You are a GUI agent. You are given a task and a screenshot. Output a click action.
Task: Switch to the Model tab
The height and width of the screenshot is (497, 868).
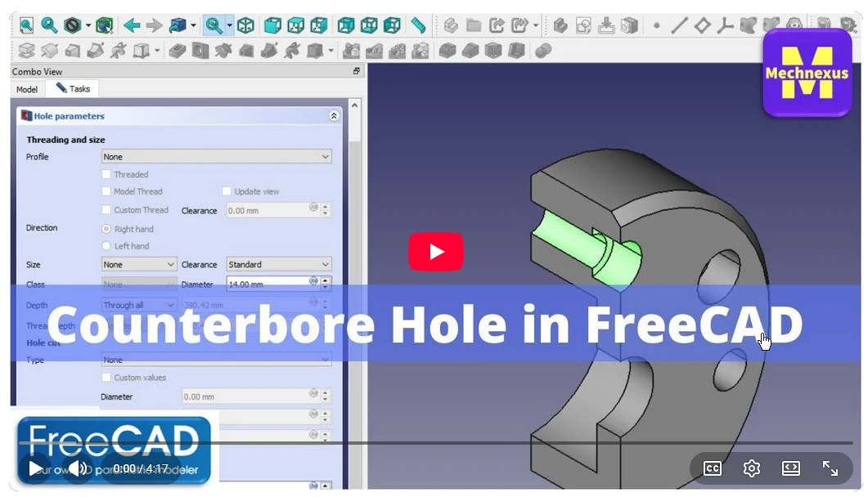(27, 89)
